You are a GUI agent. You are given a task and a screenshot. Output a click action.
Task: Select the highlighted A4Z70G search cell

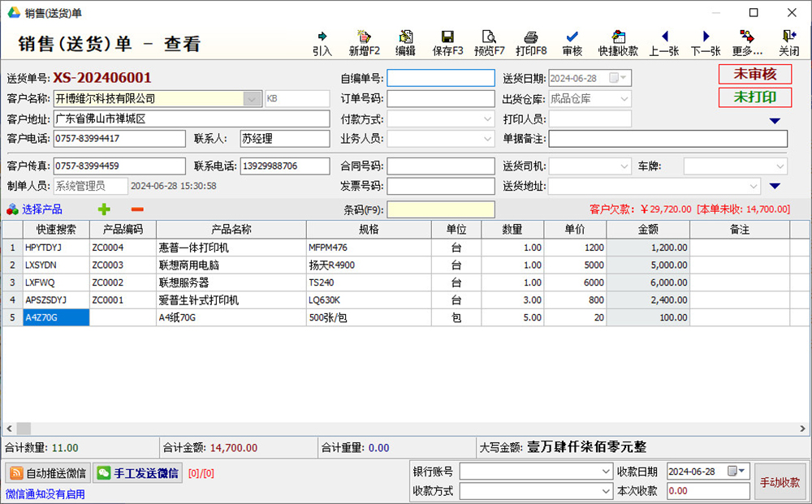point(56,317)
